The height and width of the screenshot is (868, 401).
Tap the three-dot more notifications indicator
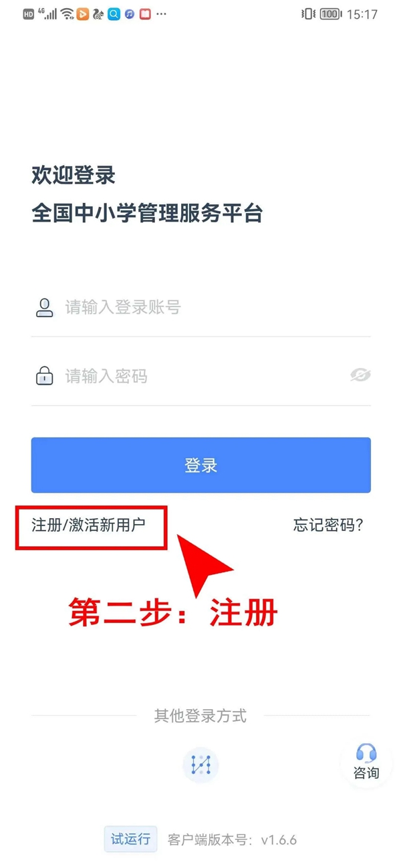pyautogui.click(x=161, y=14)
